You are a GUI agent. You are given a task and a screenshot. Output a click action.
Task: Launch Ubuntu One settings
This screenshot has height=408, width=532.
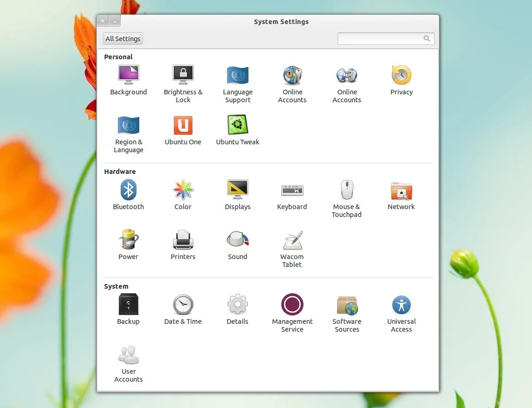click(x=183, y=125)
